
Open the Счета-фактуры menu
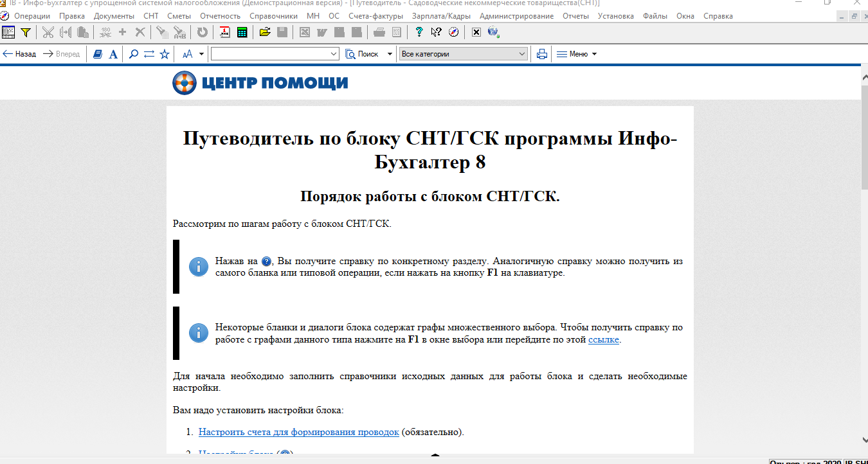[x=376, y=16]
